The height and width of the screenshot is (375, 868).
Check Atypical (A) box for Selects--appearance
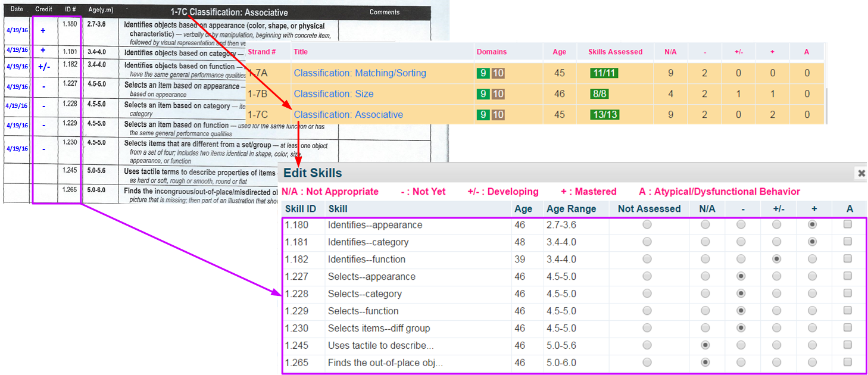click(848, 276)
